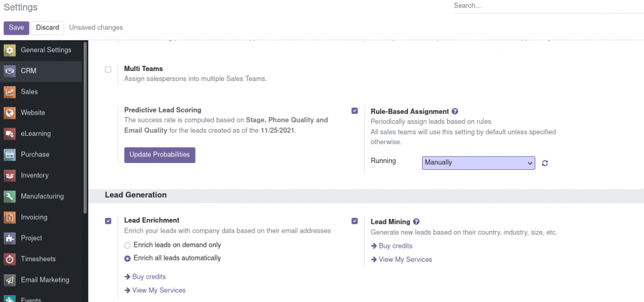Uncheck the Rule-Based Assignment checkbox
This screenshot has width=644, height=302.
355,111
